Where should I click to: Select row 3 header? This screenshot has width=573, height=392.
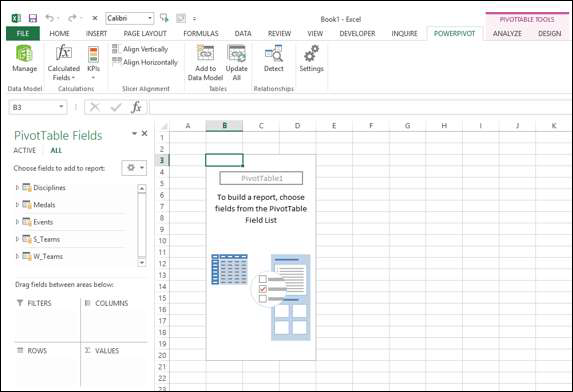tap(162, 160)
